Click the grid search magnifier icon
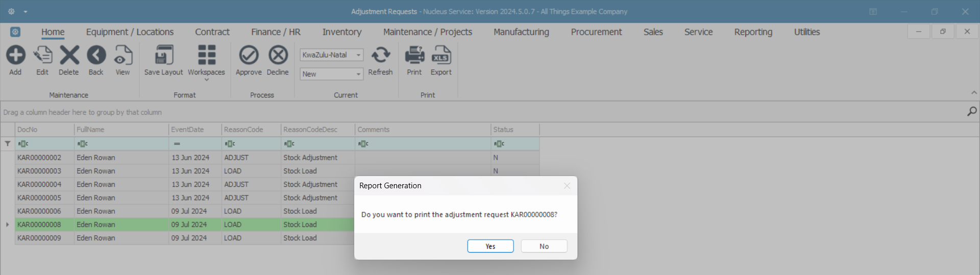 pos(972,112)
